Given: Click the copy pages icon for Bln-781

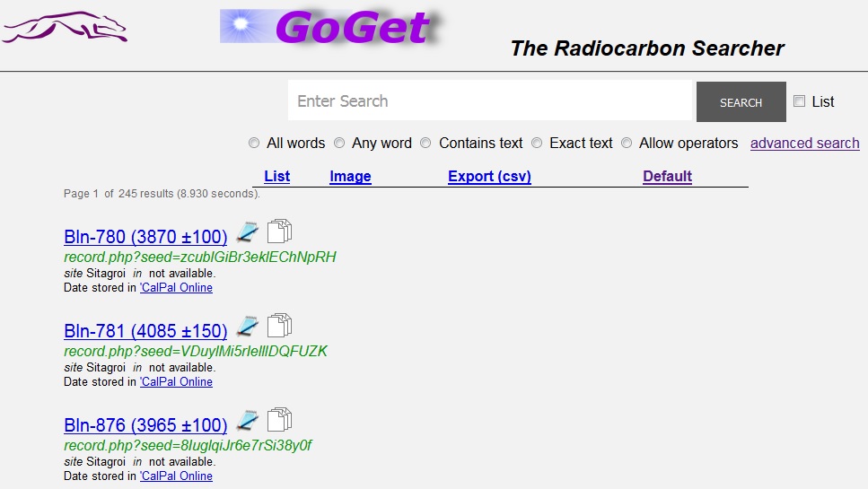Looking at the screenshot, I should coord(279,326).
